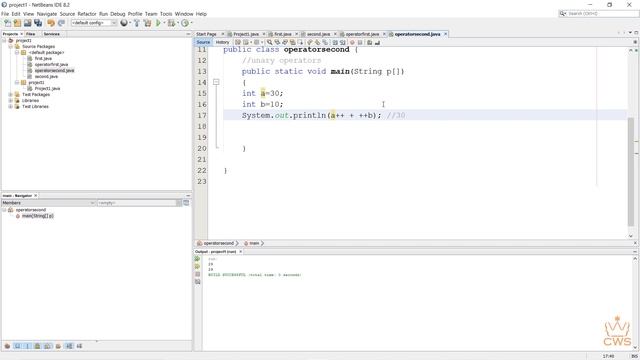Collapse the default package tree node

17,53
